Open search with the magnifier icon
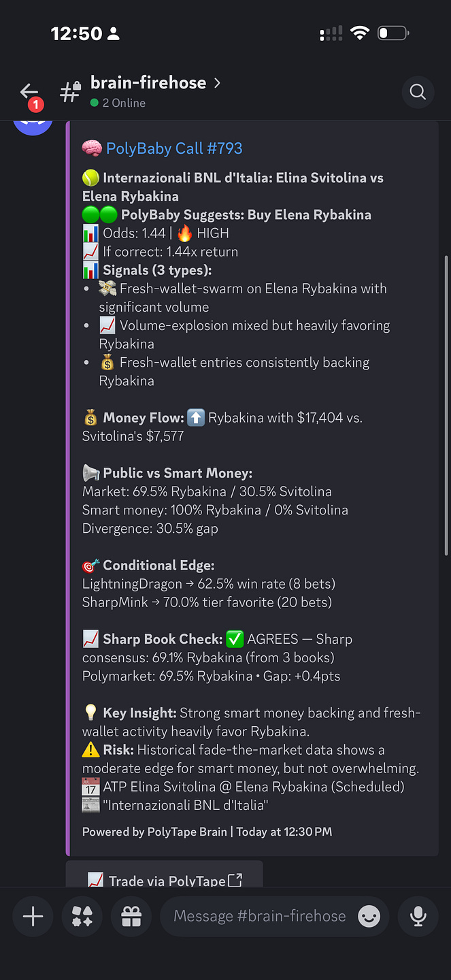 pyautogui.click(x=418, y=91)
